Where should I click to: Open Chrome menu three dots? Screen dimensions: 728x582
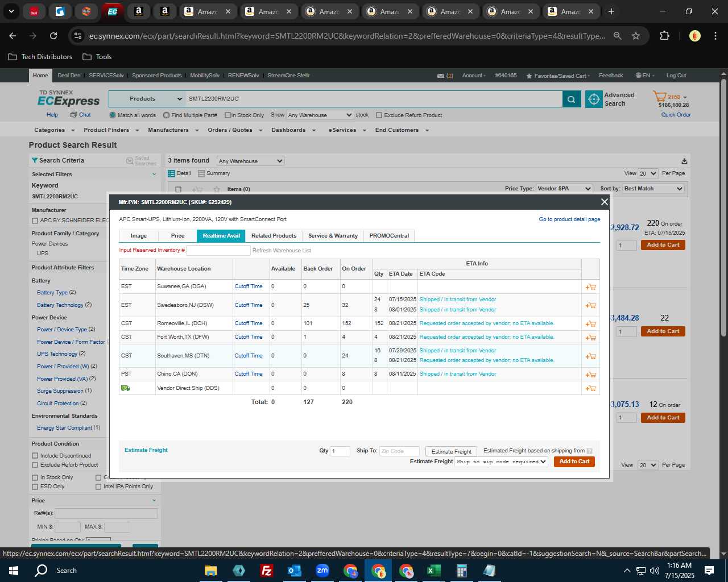[715, 36]
